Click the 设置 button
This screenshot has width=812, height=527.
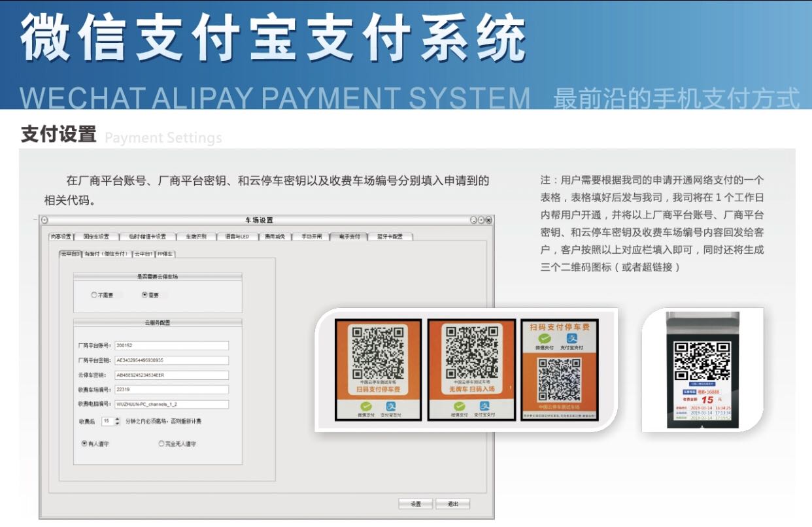416,504
